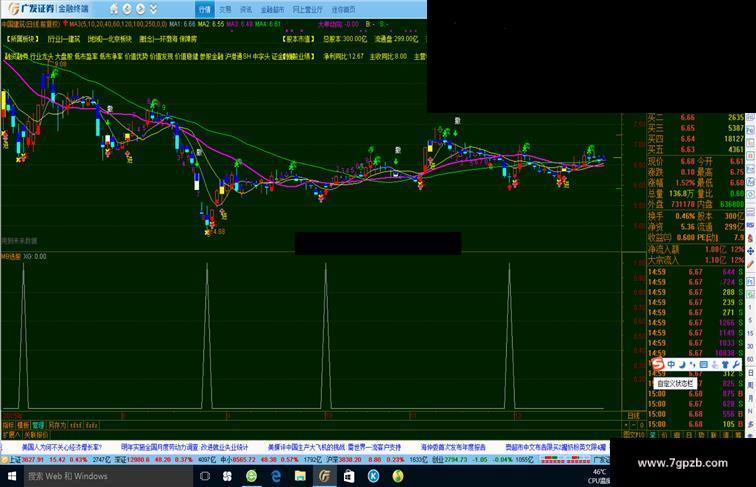Open the Windows Start menu
The width and height of the screenshot is (756, 487).
click(x=12, y=476)
